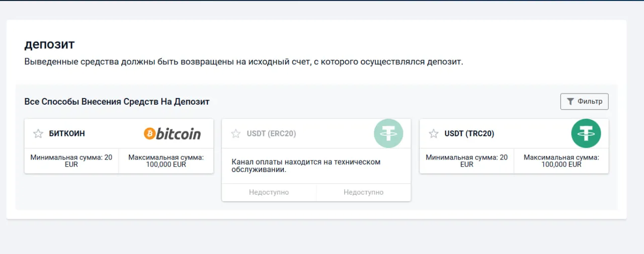644x254 pixels.
Task: Click Bitcoin's Минимальная сумма: 20 EUR cell
Action: [71, 161]
